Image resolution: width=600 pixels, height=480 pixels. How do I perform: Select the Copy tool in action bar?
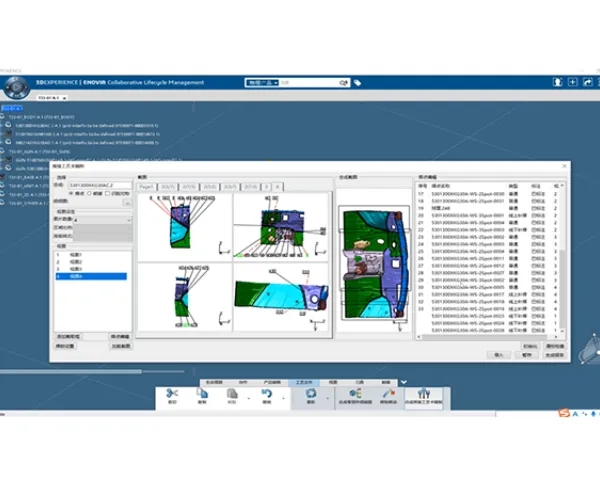pos(202,396)
